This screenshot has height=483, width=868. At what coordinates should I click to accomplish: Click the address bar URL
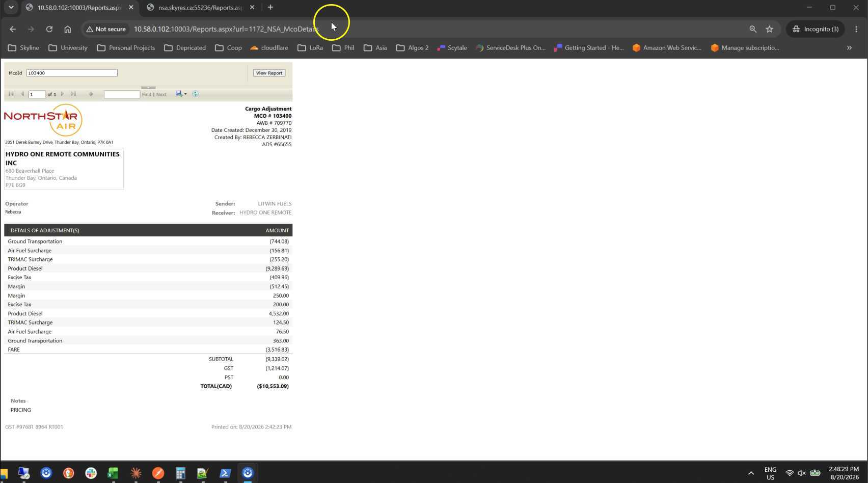(226, 29)
